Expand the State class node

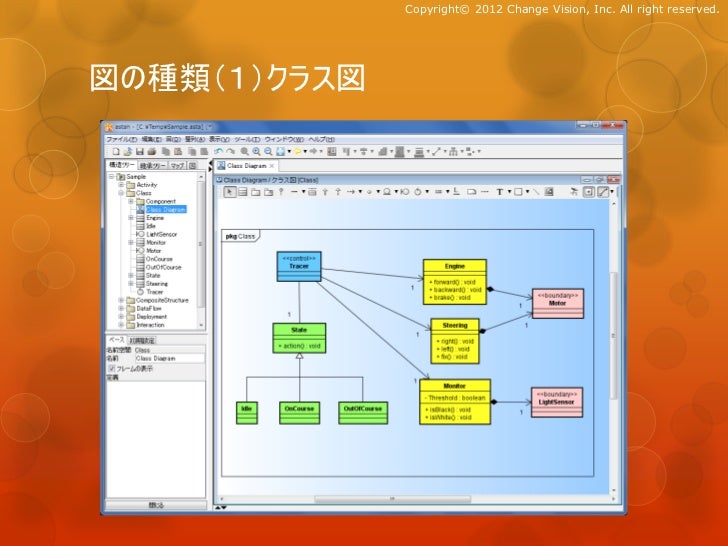tap(131, 275)
